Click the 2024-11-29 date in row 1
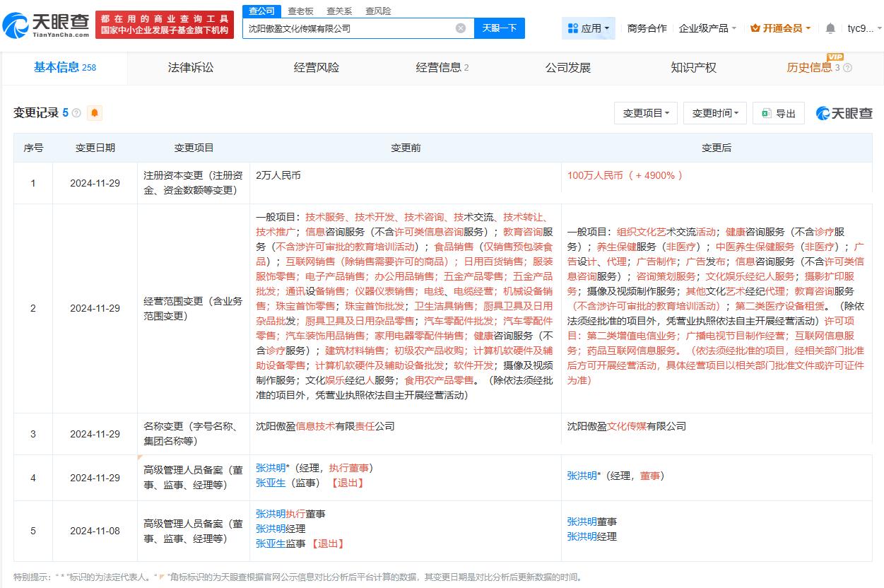Image resolution: width=884 pixels, height=588 pixels. tap(95, 183)
